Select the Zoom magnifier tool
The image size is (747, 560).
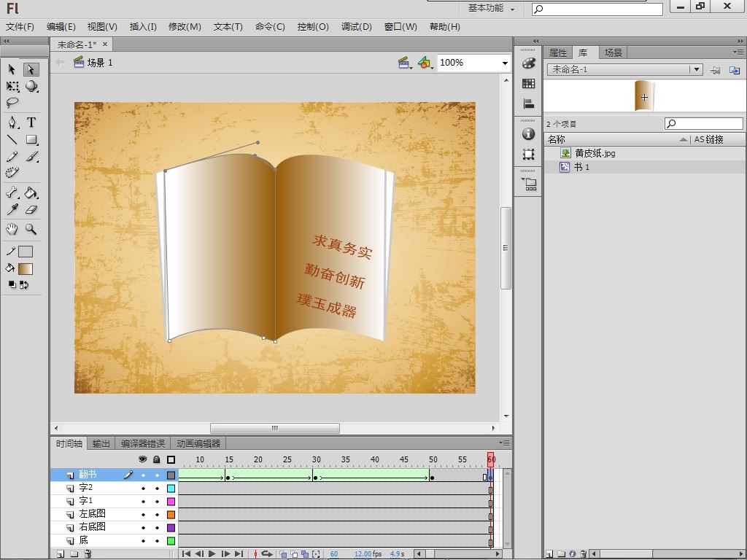[31, 230]
